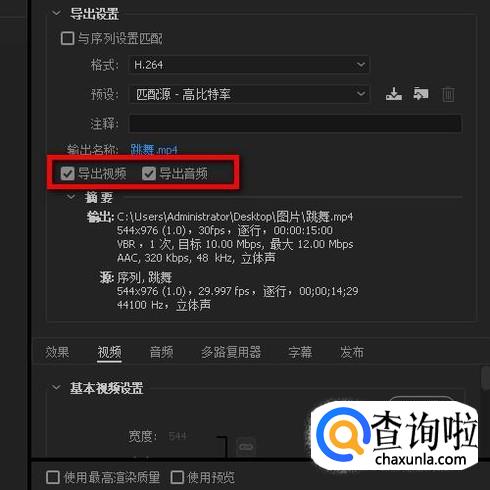Enable 与序列设置匹配 checkbox
This screenshot has height=490, width=490.
point(67,38)
